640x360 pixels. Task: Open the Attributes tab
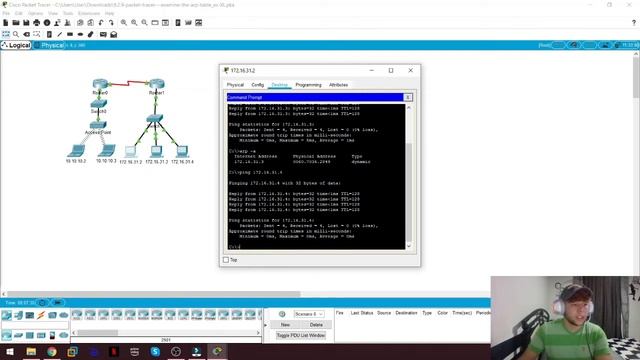coord(338,85)
